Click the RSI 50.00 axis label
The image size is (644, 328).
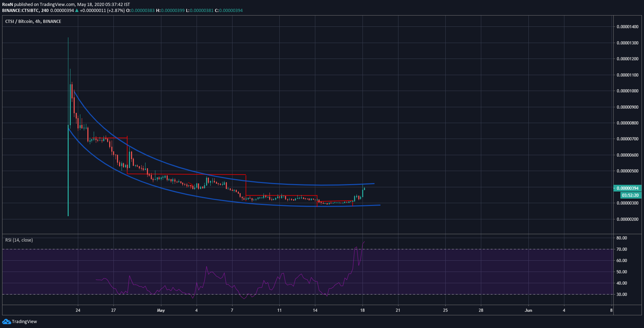622,272
